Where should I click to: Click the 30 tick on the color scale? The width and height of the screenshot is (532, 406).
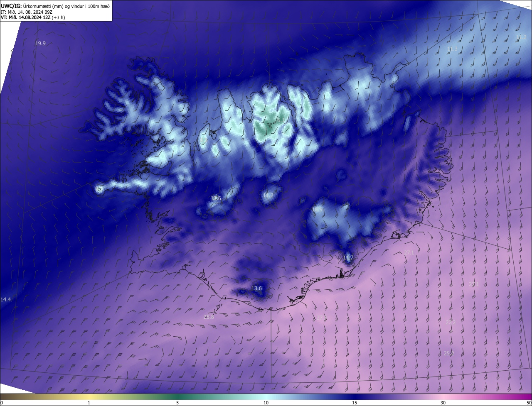pyautogui.click(x=443, y=403)
